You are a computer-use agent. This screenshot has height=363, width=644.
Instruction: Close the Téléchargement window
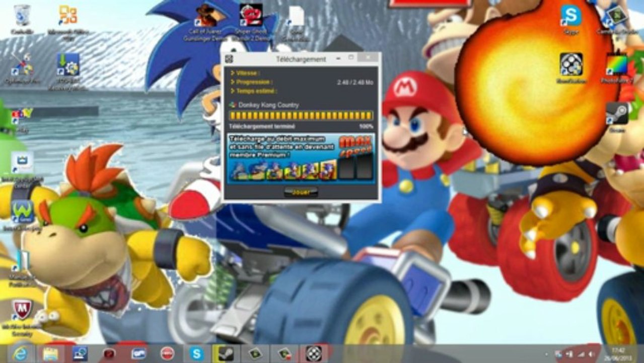pos(369,57)
